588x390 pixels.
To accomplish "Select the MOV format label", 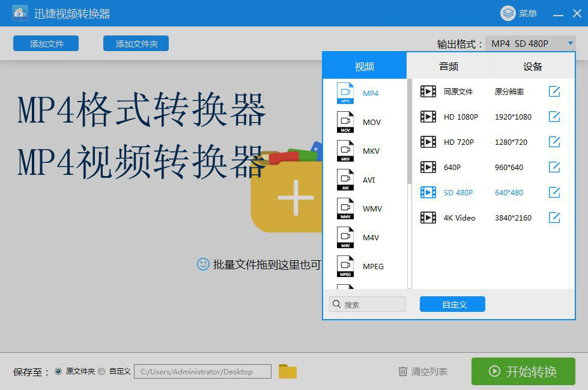I will click(x=372, y=122).
